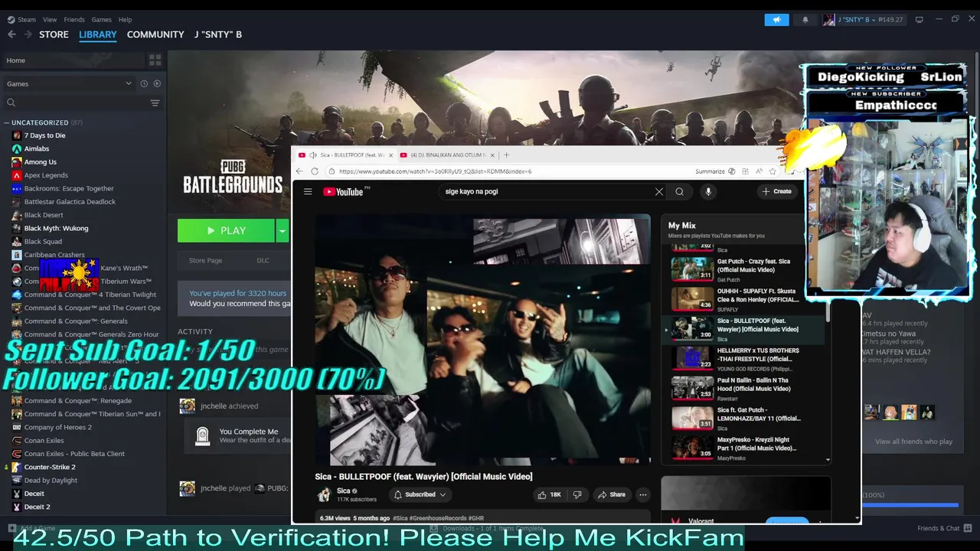This screenshot has height=551, width=980.
Task: Click View all friends who play
Action: click(x=913, y=442)
